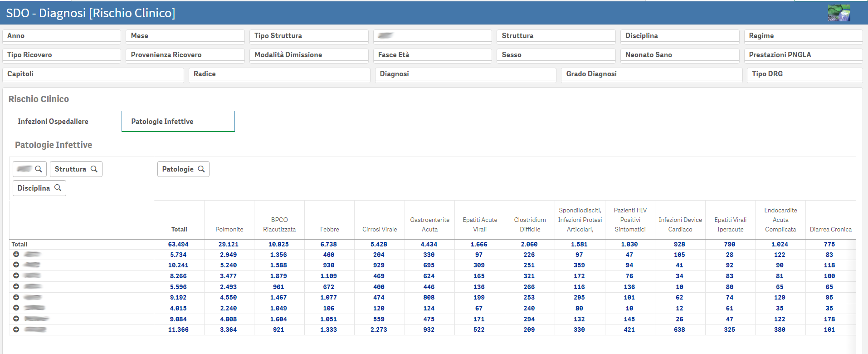Screen dimensions: 868x354
Task: Expand the row with total 9.084
Action: coord(16,319)
